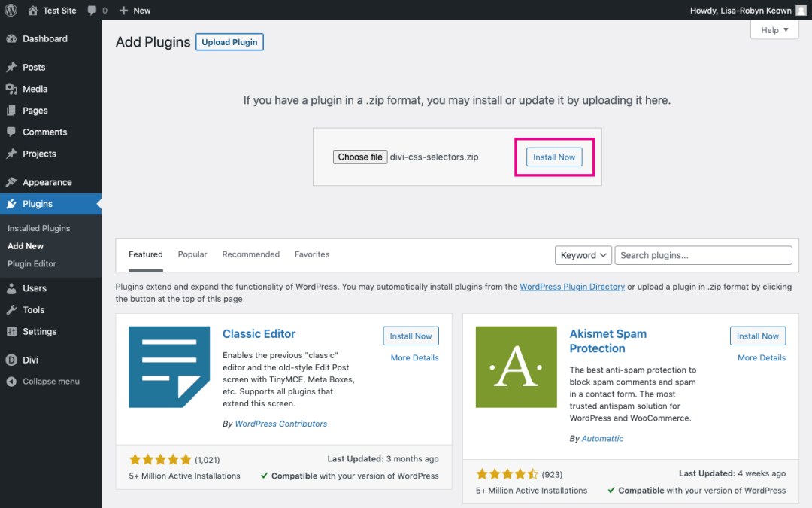
Task: Switch to the Featured tab
Action: pos(146,254)
